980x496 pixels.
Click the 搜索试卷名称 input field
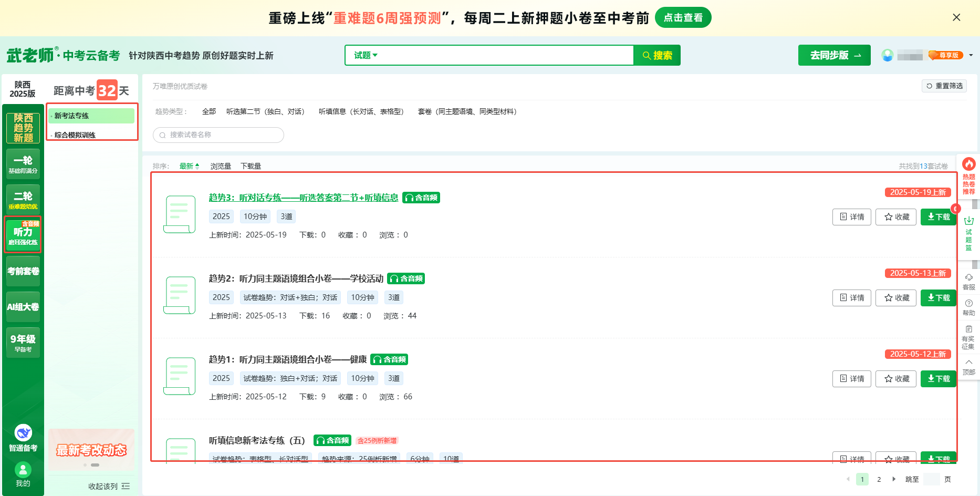(218, 135)
